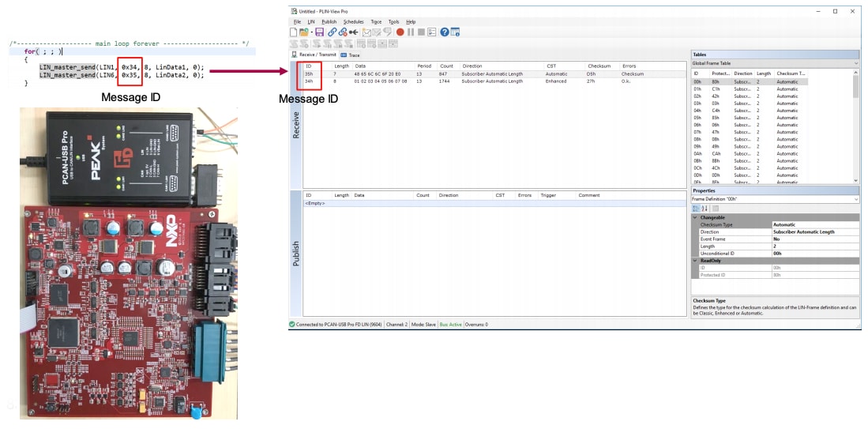Select the 35h row in Receive list
Image resolution: width=868 pixels, height=429 pixels.
click(x=309, y=73)
